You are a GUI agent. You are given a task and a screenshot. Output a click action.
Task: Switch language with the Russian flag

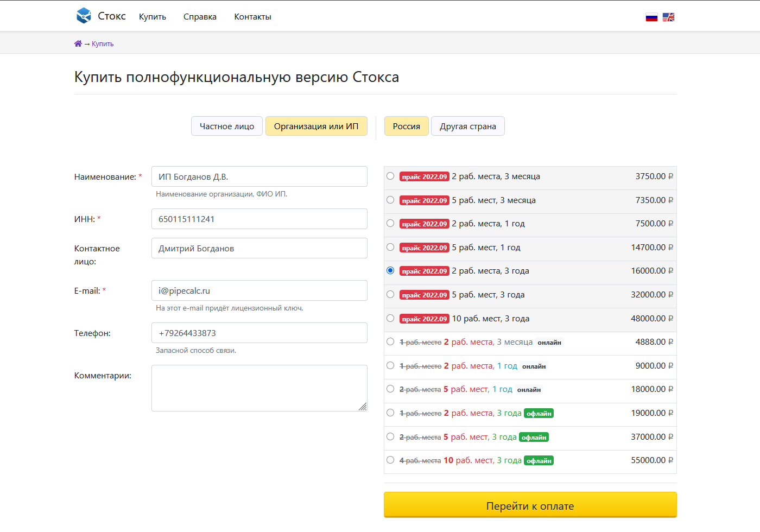coord(651,17)
